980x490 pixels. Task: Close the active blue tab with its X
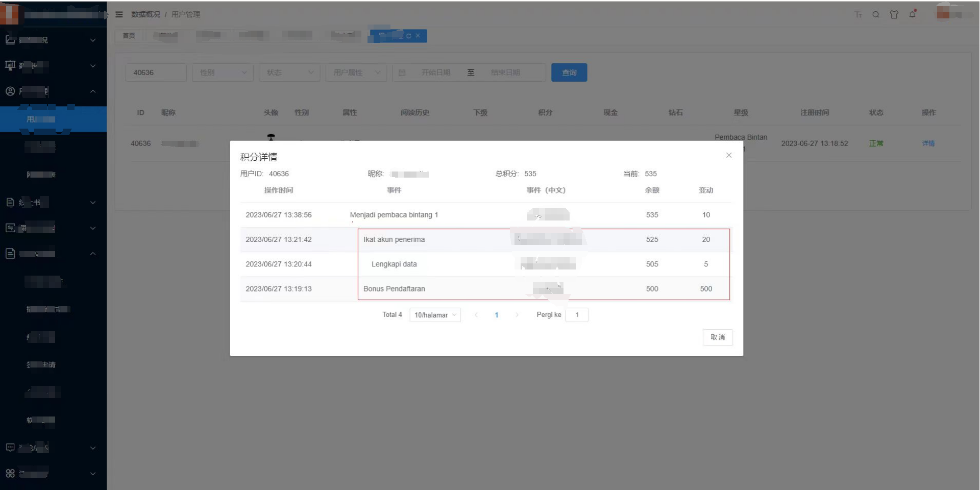point(418,36)
